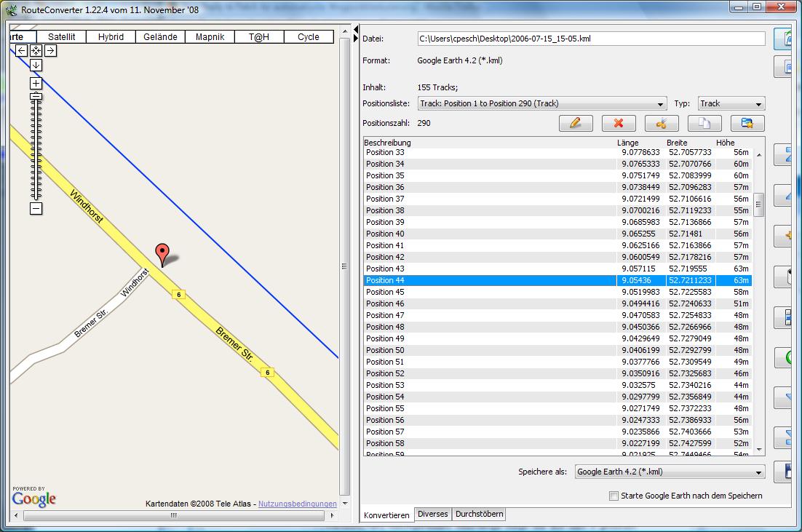Select the Mapnik map type button
The width and height of the screenshot is (802, 532).
[x=210, y=37]
